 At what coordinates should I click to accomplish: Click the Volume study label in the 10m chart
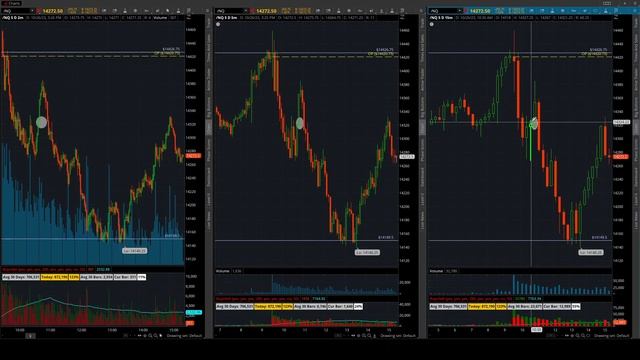[436, 271]
